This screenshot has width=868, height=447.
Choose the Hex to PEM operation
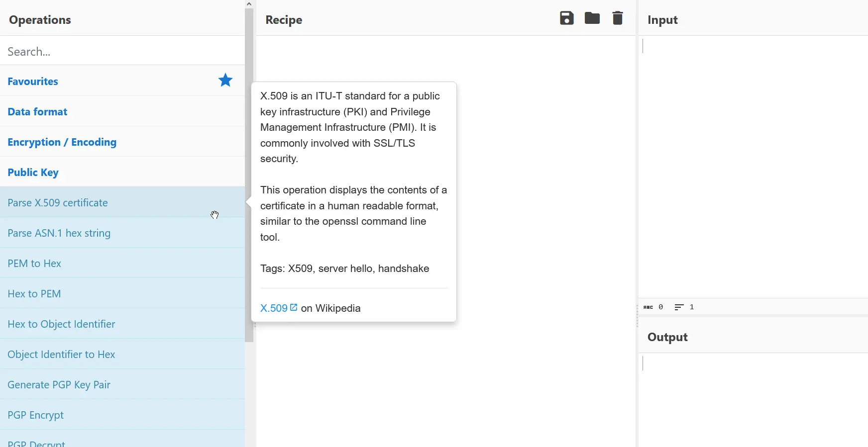[34, 294]
